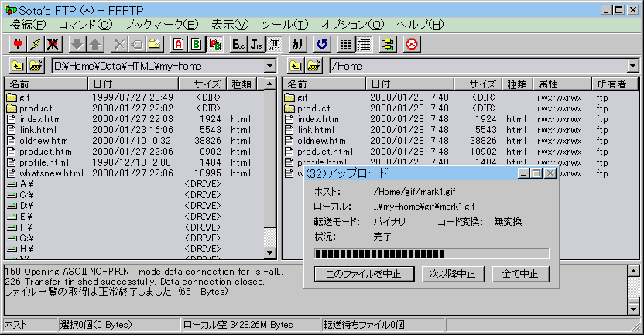Select no-conversion (無) kanji code icon
Viewport: 644px width, 335px height.
click(x=275, y=44)
